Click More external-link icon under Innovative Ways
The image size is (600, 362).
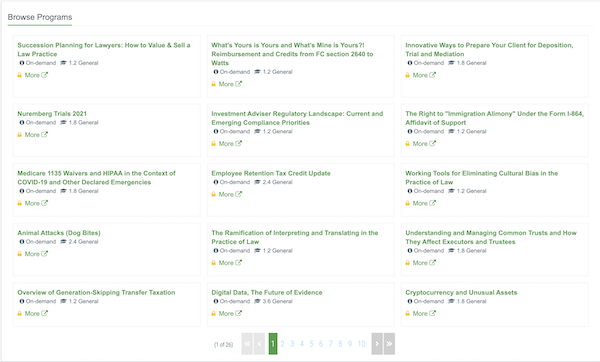[432, 75]
